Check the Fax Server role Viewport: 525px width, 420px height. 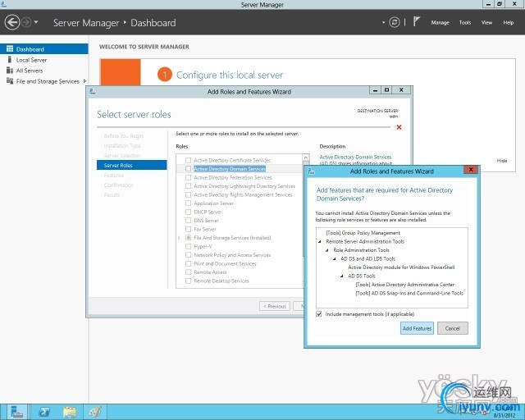(x=188, y=229)
